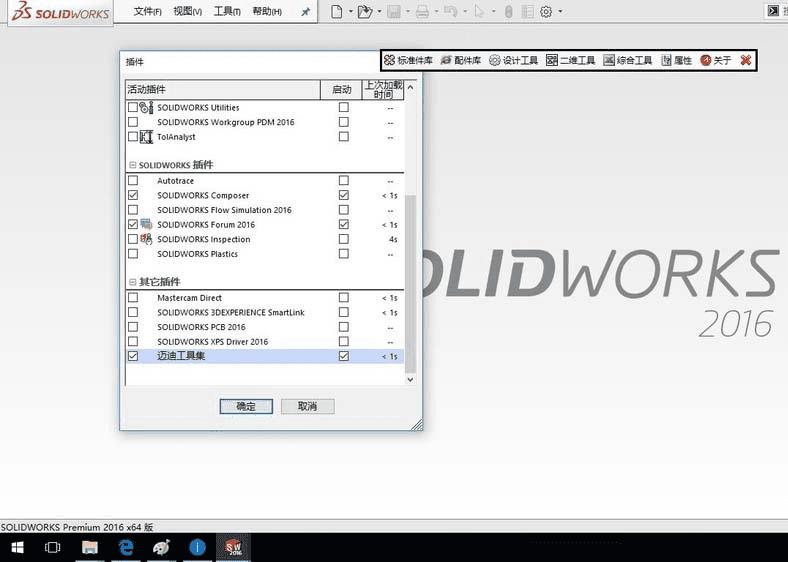Open the Save dropdown arrow

point(408,12)
